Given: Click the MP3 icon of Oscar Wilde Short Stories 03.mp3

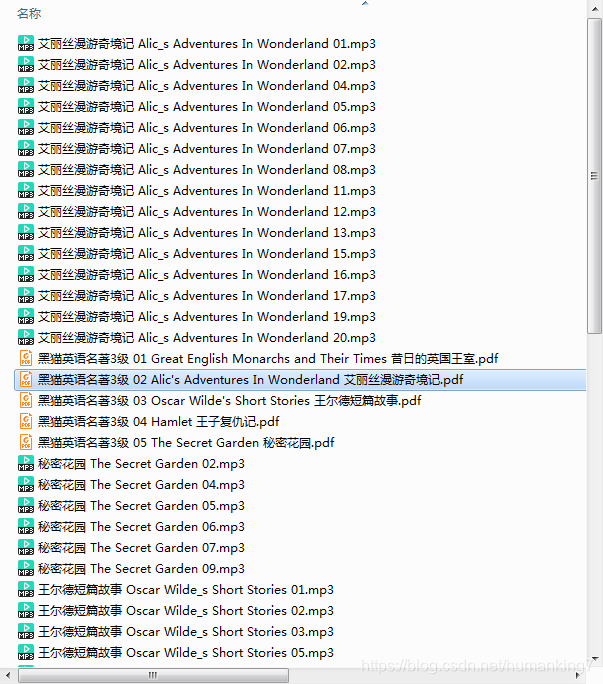Looking at the screenshot, I should (26, 631).
